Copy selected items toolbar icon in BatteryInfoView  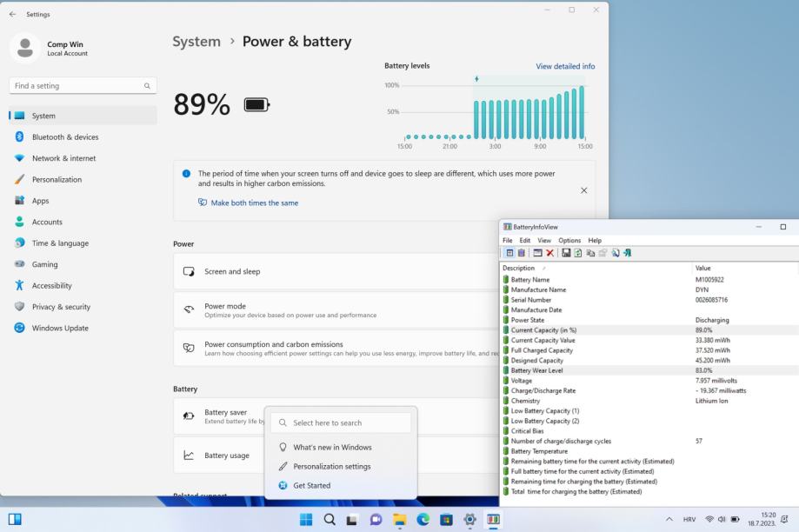(x=590, y=253)
